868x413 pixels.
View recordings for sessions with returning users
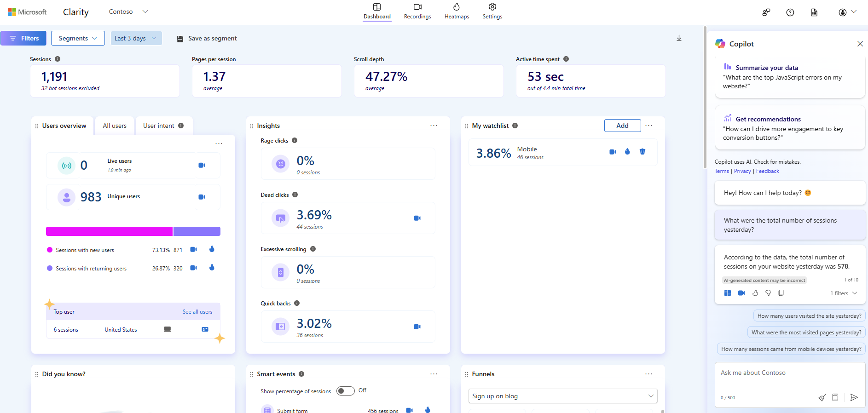pos(194,268)
